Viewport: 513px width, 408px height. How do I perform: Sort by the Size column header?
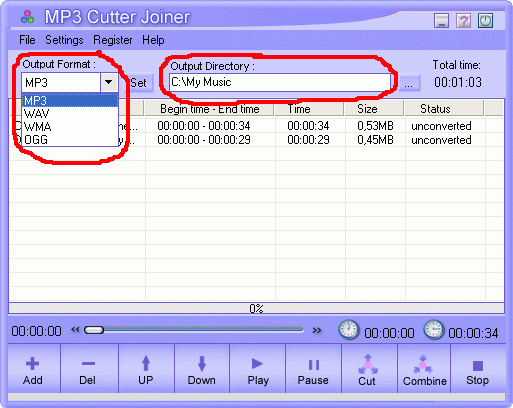[x=374, y=109]
